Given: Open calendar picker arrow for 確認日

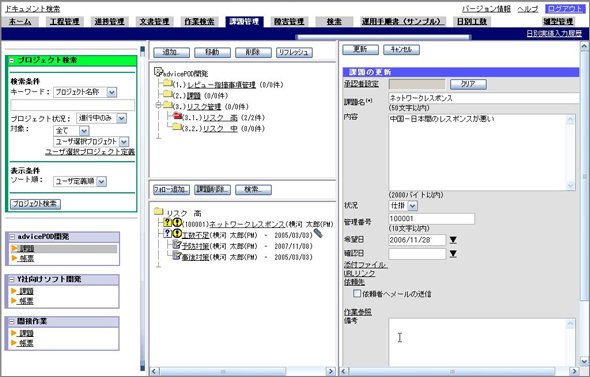Looking at the screenshot, I should (x=453, y=254).
